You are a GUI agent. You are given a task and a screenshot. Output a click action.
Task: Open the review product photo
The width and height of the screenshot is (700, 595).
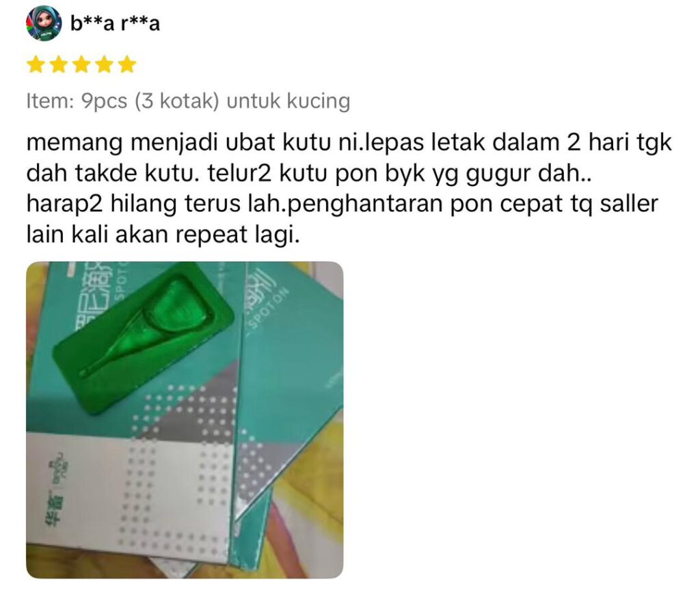pyautogui.click(x=185, y=420)
